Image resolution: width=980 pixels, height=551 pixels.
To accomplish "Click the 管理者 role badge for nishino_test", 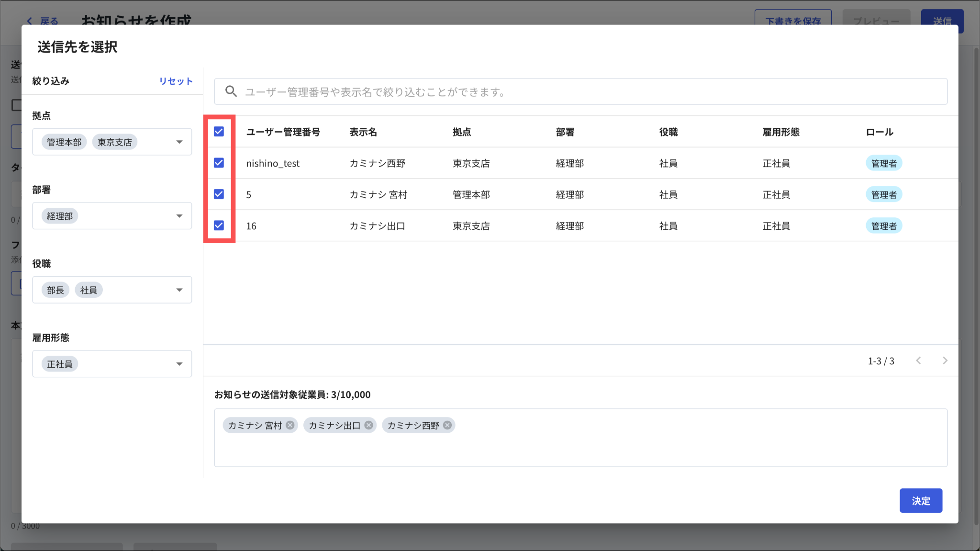I will click(x=883, y=163).
